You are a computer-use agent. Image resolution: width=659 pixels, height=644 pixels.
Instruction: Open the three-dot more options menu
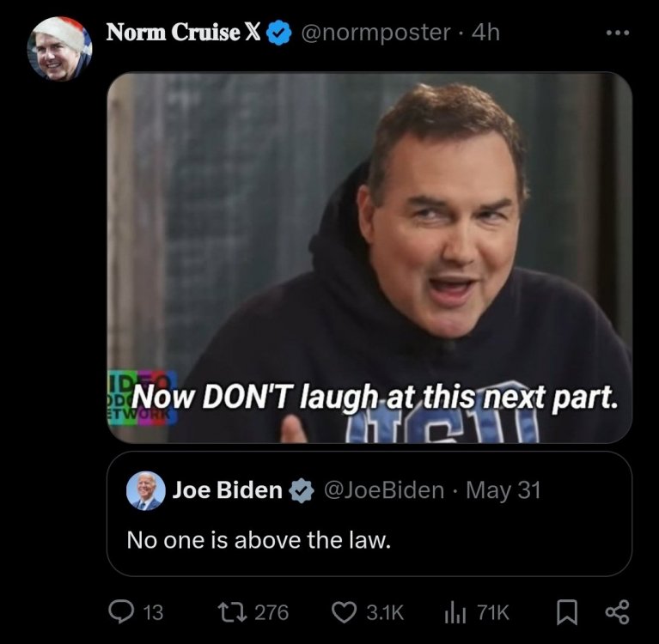point(617,33)
